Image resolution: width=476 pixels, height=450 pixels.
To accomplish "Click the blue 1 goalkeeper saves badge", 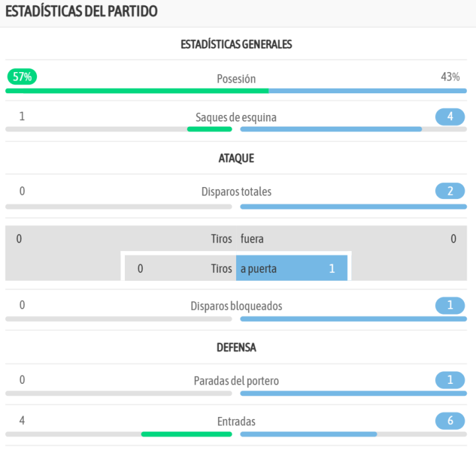I will coord(450,381).
